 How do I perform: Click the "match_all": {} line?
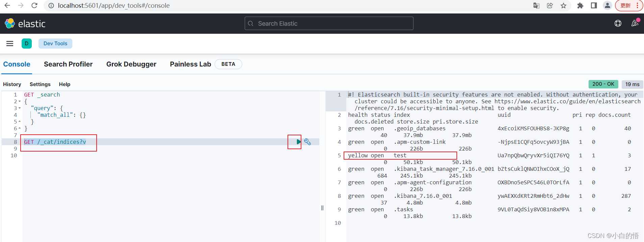click(61, 115)
